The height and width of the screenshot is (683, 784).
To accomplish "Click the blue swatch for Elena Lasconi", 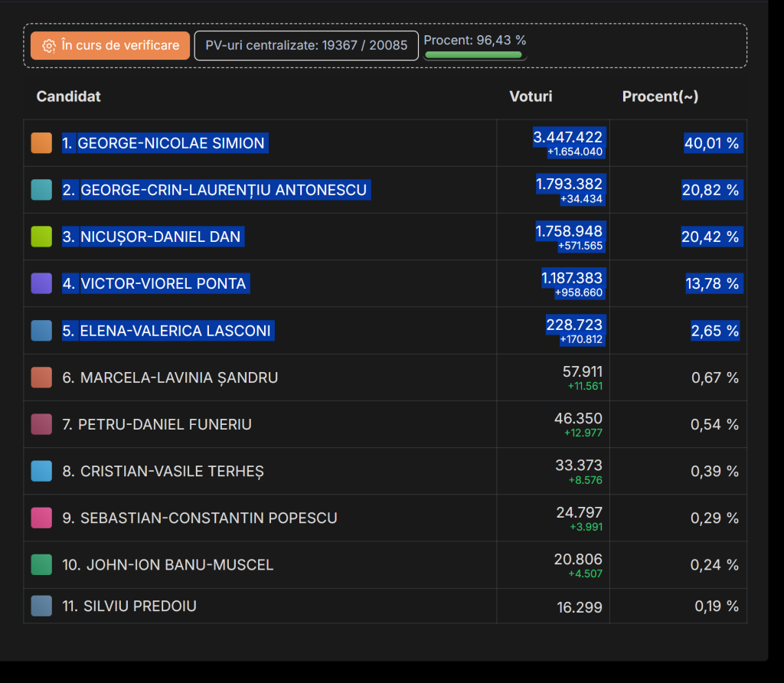I will [41, 331].
